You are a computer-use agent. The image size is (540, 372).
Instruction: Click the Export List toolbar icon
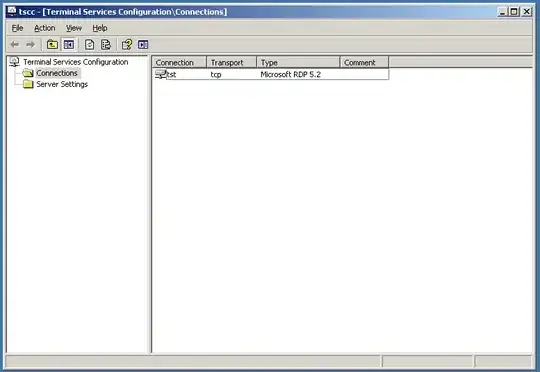106,44
